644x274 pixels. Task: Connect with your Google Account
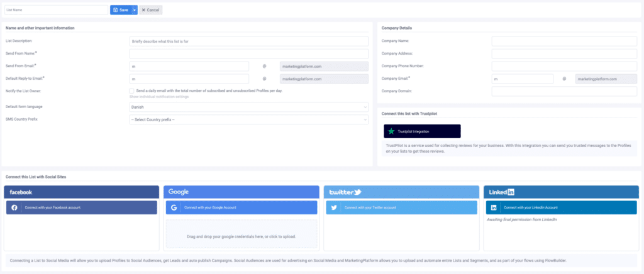(241, 207)
